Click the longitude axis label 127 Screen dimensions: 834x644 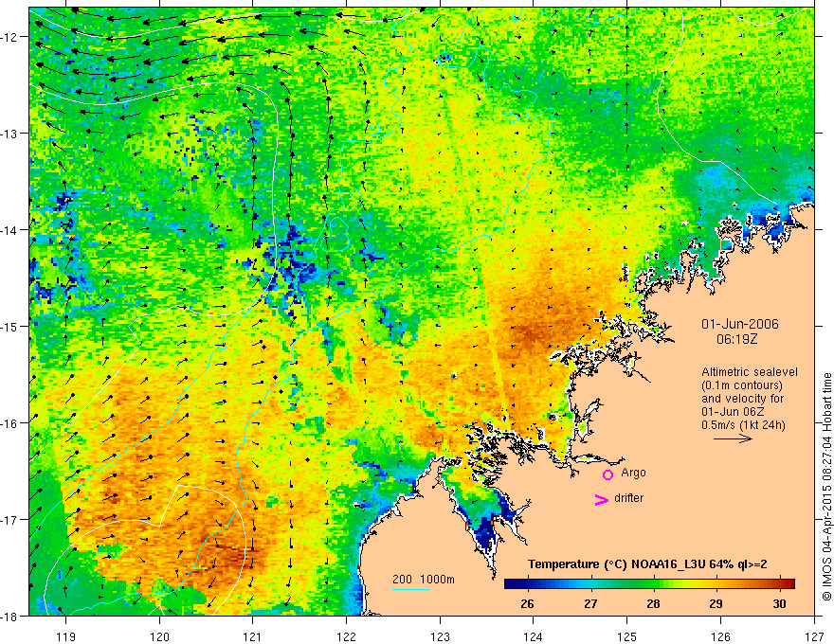click(x=814, y=636)
